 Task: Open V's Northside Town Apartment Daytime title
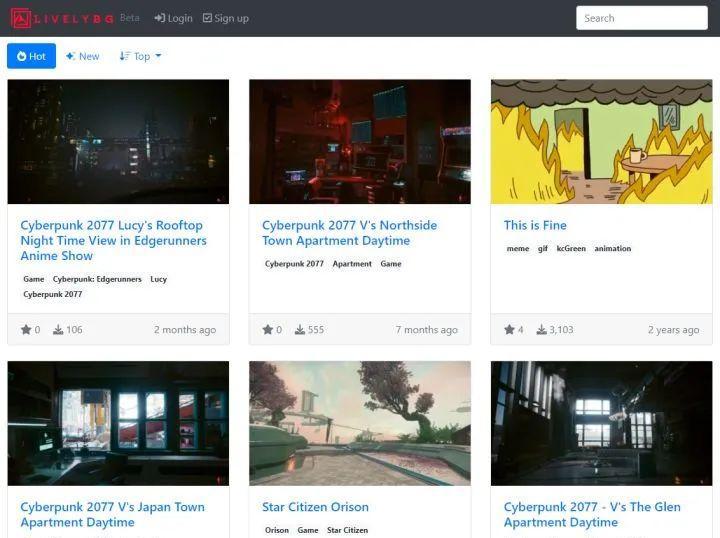pyautogui.click(x=349, y=233)
